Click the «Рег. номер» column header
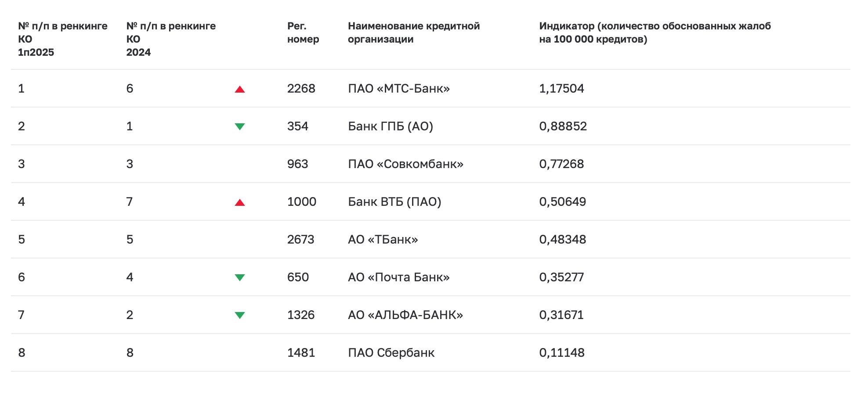868x409 pixels. 303,32
